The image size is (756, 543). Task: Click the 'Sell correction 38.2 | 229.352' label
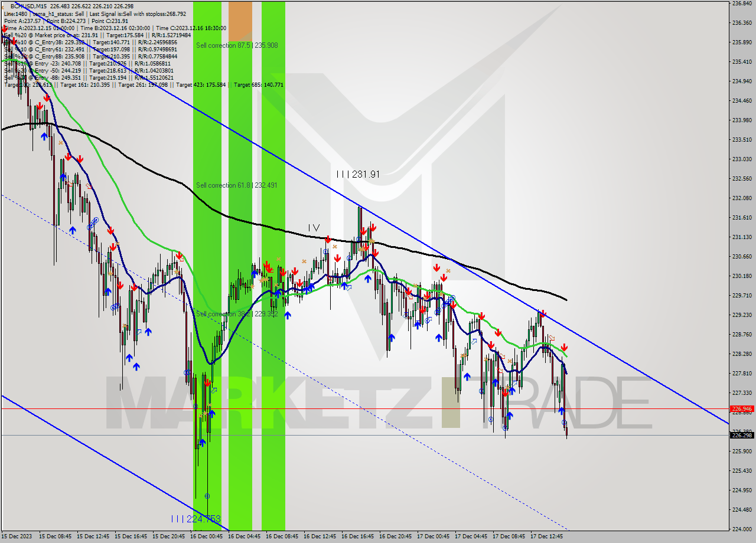pyautogui.click(x=237, y=314)
